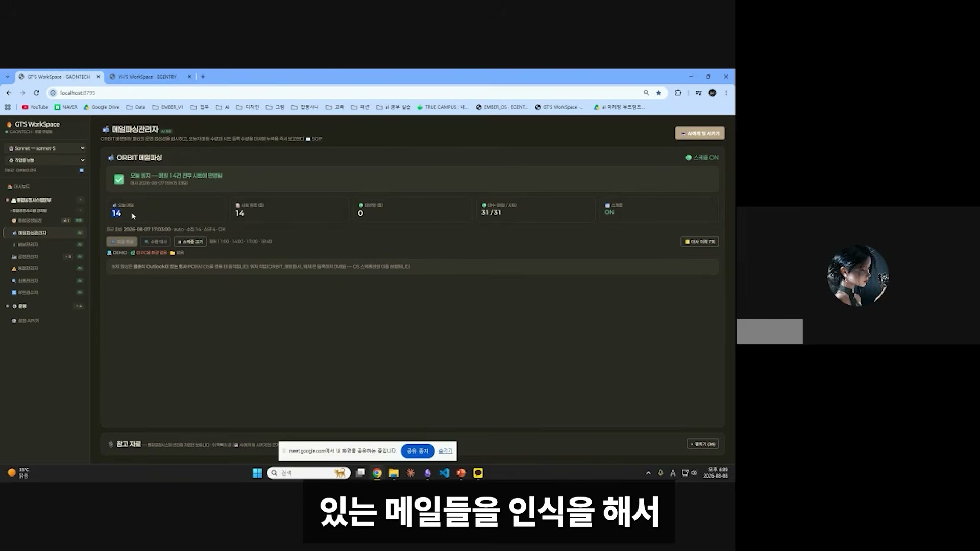Open the Data bookmark folder
Screen dimensions: 980x551
tap(136, 107)
